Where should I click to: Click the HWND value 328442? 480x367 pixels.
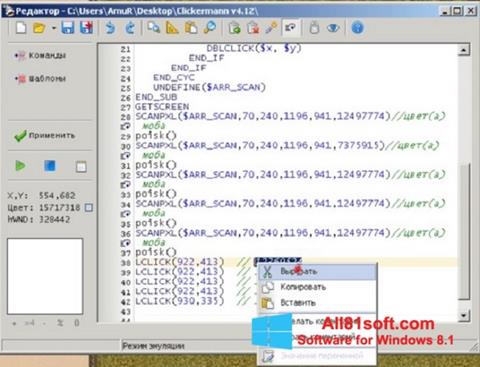(x=55, y=219)
